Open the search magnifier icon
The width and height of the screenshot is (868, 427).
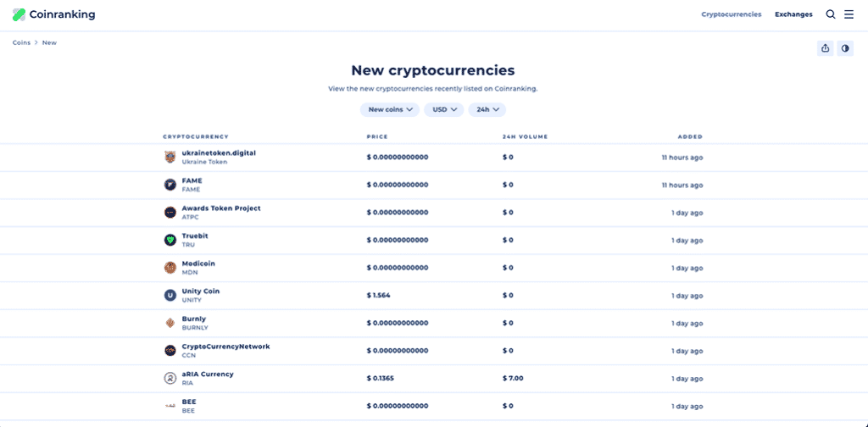[x=831, y=14]
